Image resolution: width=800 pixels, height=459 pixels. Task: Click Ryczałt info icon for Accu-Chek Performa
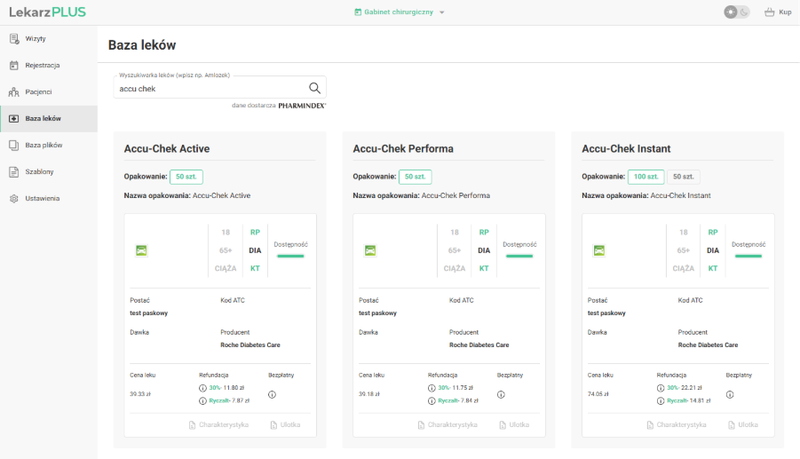point(432,401)
